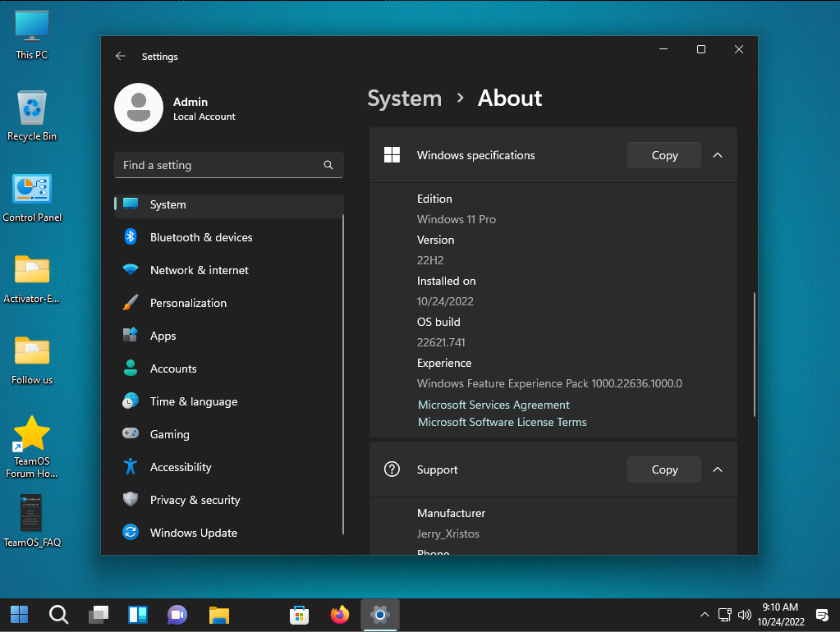Viewport: 840px width, 632px height.
Task: Open Bluetooth & devices settings
Action: pos(200,237)
